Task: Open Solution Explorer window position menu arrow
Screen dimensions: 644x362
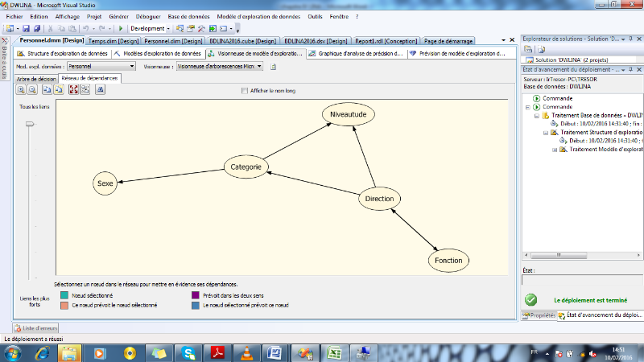Action: 623,39
